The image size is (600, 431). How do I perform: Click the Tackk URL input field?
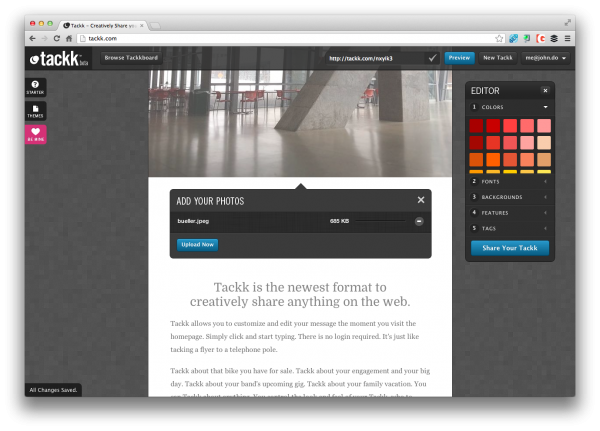[x=375, y=58]
